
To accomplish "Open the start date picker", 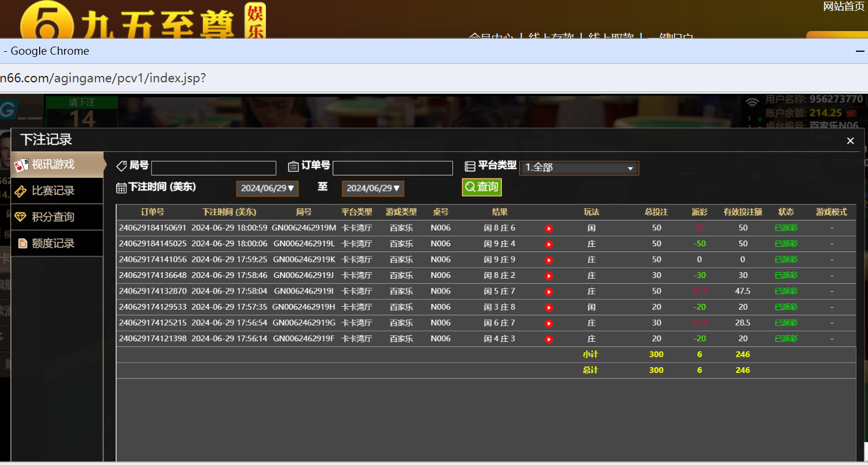I will (267, 188).
